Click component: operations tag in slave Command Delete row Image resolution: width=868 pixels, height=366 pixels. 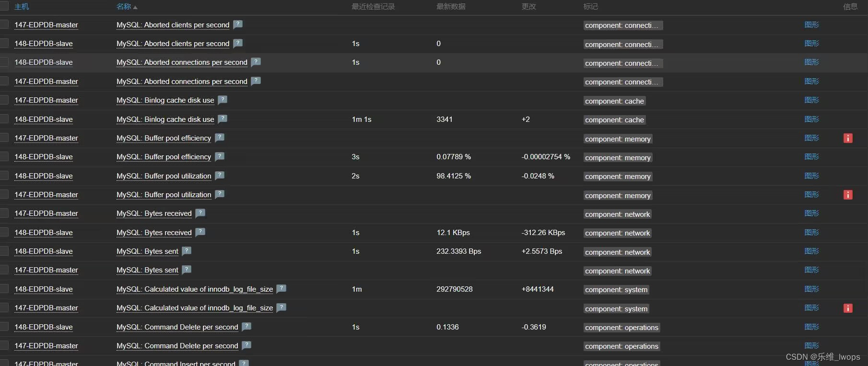622,328
